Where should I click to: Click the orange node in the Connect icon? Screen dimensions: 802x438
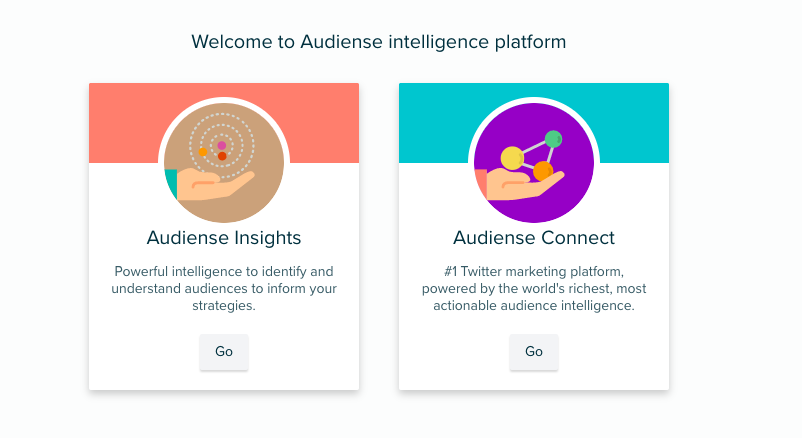543,171
